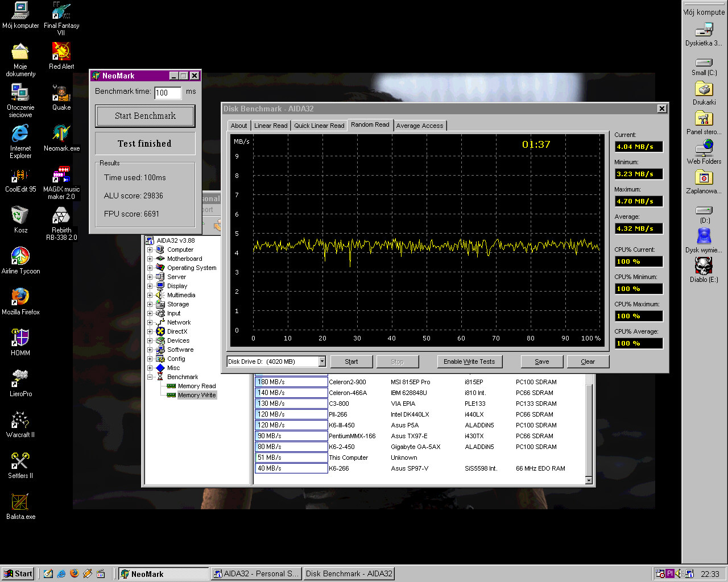Click the results list scrollbar down arrow
Screen dimensions: 728x582
click(589, 480)
